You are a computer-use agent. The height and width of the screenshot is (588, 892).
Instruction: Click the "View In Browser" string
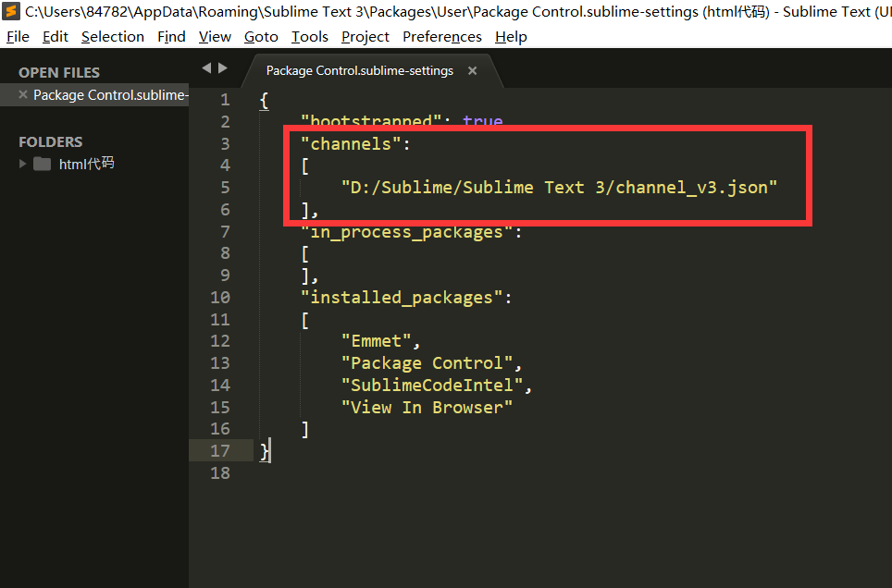(427, 408)
